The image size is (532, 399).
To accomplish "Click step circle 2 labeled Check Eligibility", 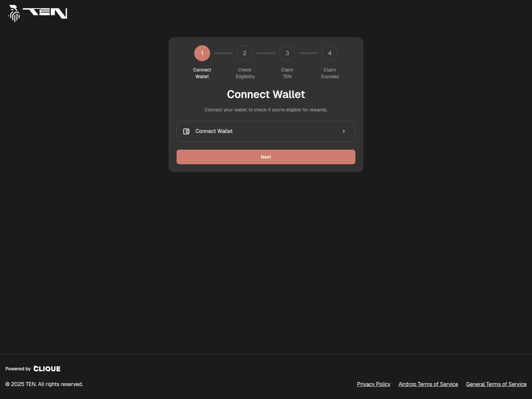I will (244, 53).
